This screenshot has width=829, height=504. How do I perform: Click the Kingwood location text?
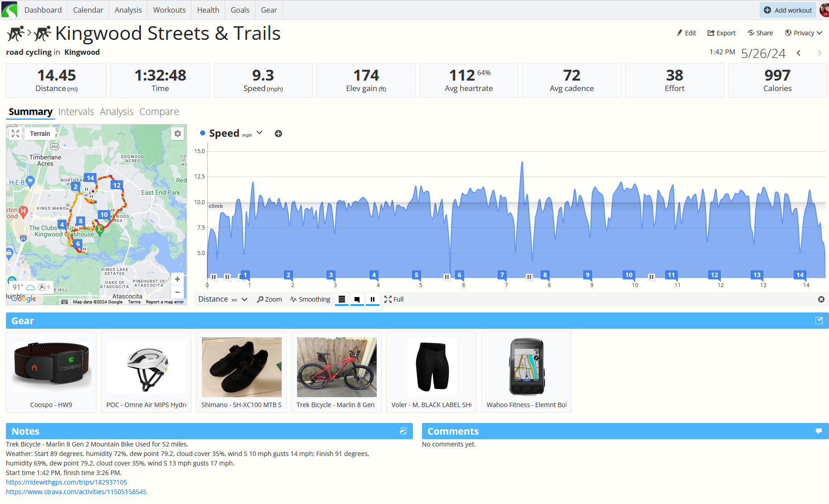point(82,52)
